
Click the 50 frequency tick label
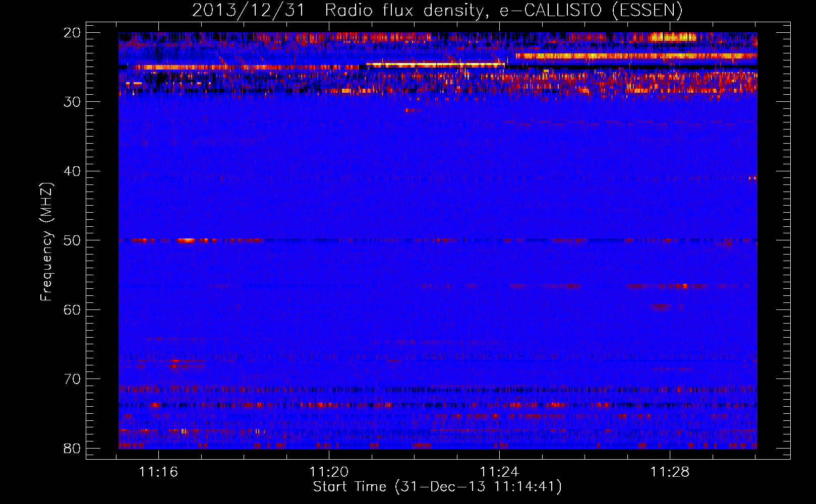(x=72, y=240)
